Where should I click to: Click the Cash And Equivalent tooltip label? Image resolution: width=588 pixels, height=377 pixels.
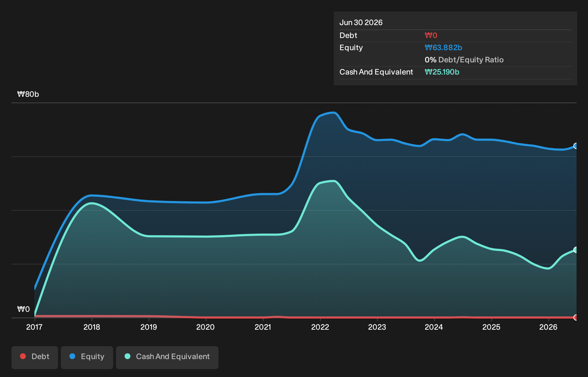pos(376,72)
